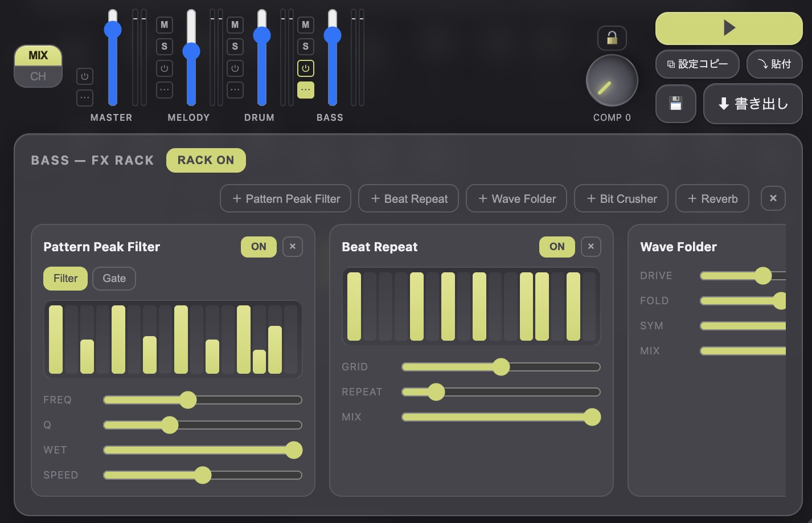
Task: Click the floppy disk save icon
Action: tap(676, 104)
